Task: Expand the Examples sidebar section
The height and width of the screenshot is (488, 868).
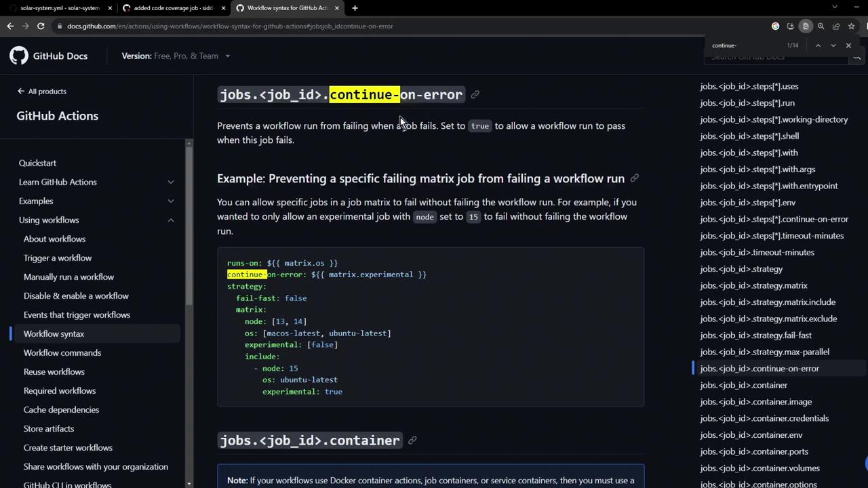Action: point(170,201)
